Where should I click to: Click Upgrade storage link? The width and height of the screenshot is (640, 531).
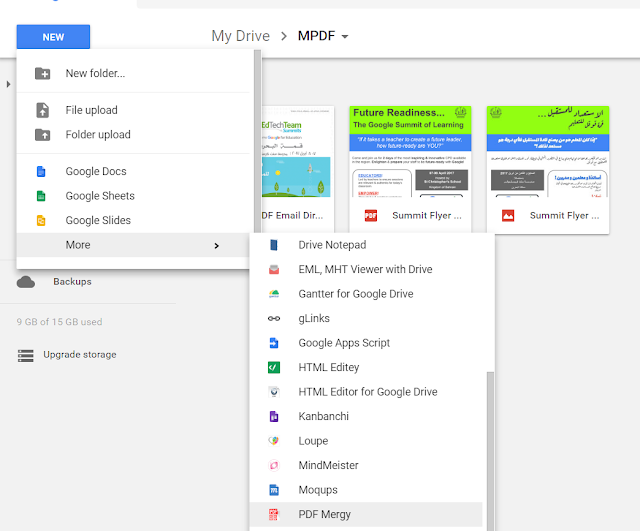tap(80, 355)
